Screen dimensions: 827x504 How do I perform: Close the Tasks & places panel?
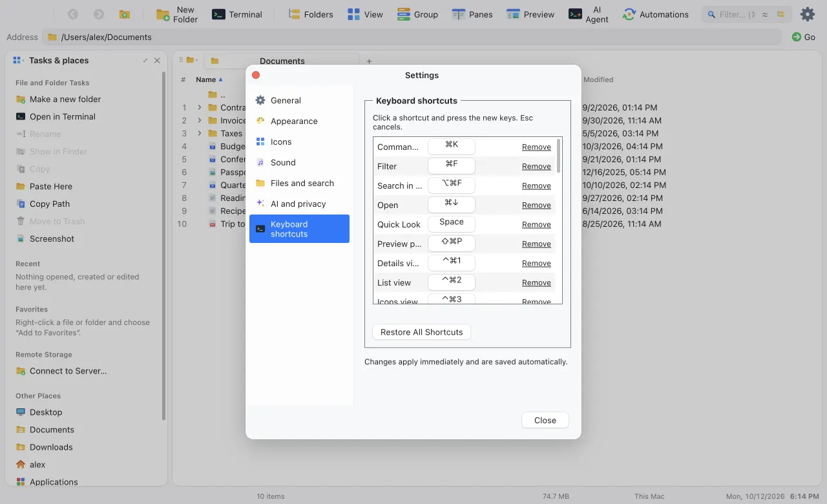(157, 60)
